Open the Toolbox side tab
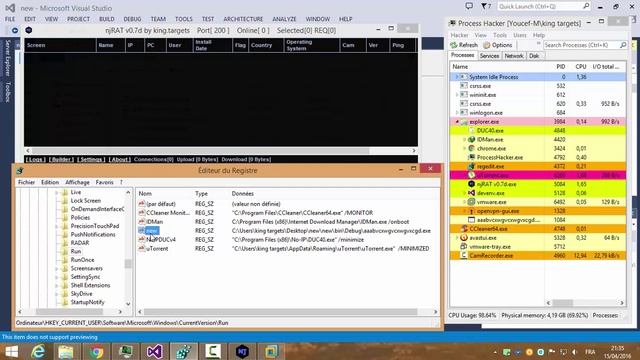Screen dimensions: 640x360 [x=7, y=92]
